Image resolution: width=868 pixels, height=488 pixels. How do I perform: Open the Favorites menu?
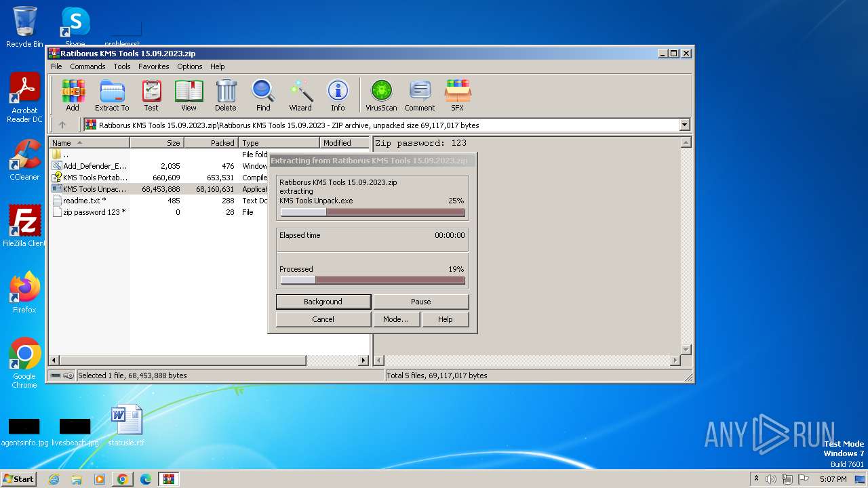coord(154,66)
